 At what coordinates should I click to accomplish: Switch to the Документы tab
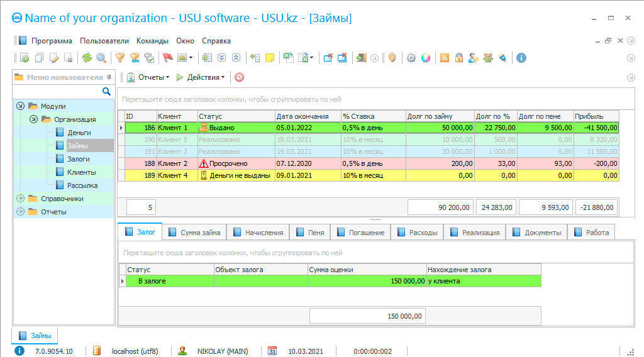(537, 233)
